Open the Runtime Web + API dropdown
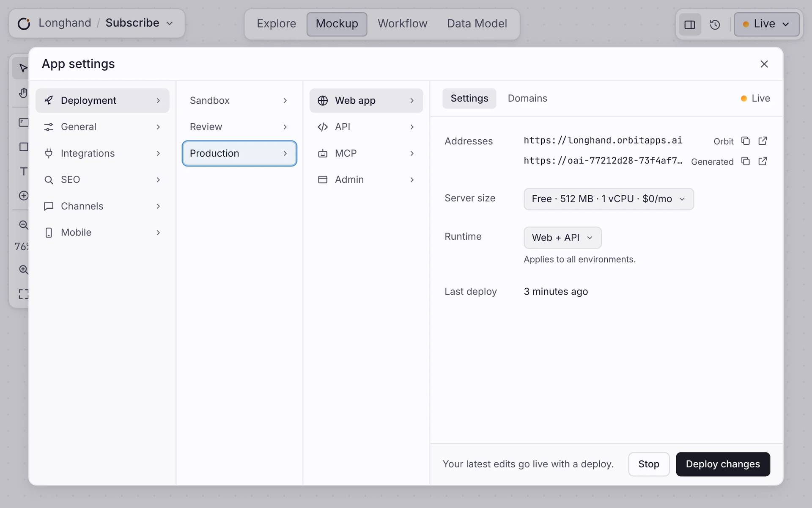Viewport: 812px width, 508px height. pyautogui.click(x=562, y=237)
